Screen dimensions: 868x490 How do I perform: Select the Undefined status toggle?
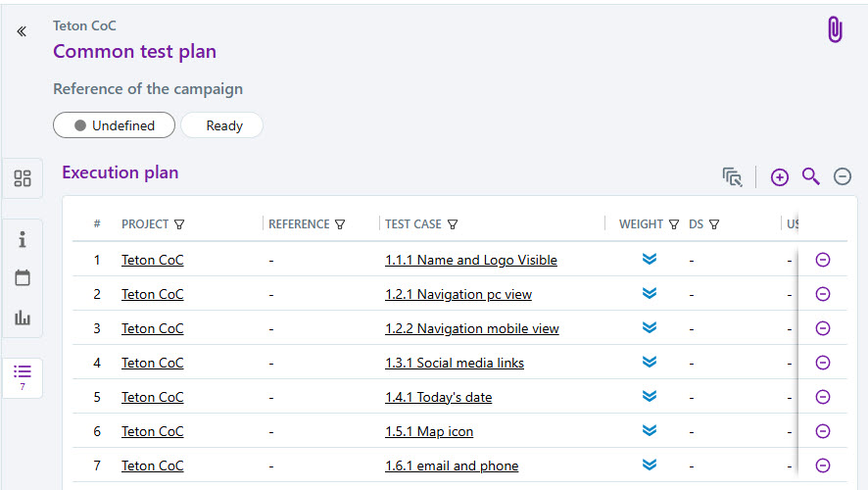click(115, 125)
